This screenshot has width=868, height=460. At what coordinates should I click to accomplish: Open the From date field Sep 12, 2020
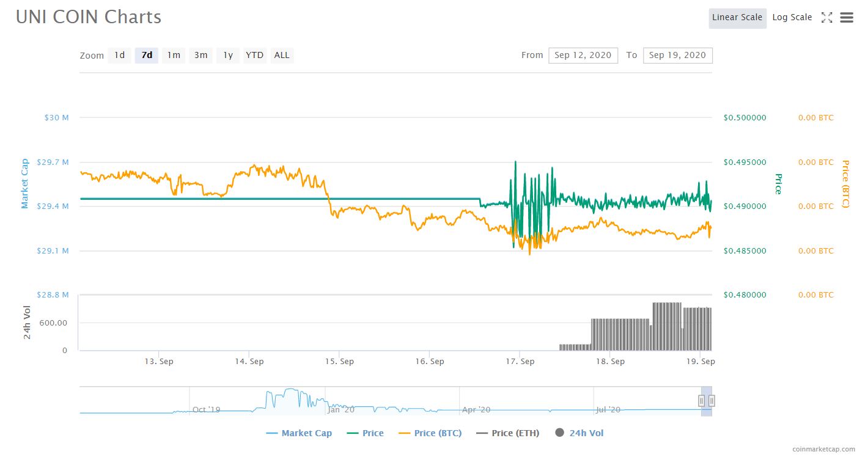point(583,56)
